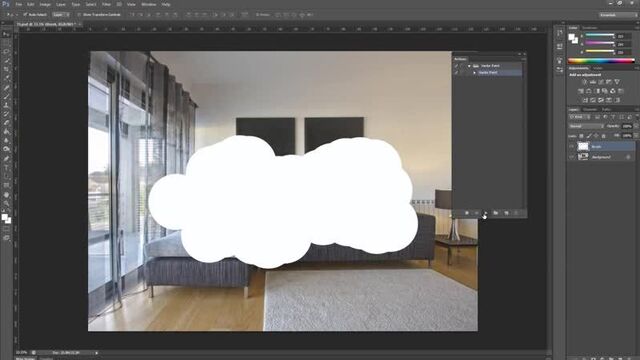Open the Filter menu
Viewport: 640px width, 360px height.
(x=106, y=4)
